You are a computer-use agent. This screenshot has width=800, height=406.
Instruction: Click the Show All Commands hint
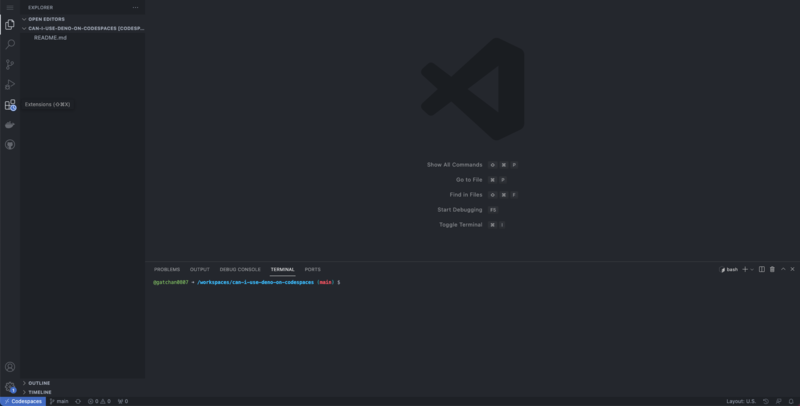click(x=454, y=165)
